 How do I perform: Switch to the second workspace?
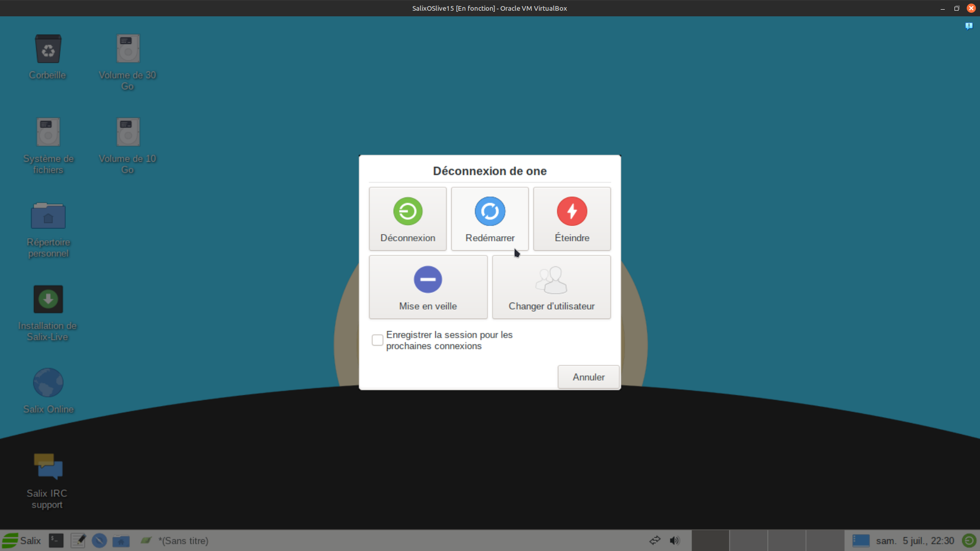coord(748,541)
